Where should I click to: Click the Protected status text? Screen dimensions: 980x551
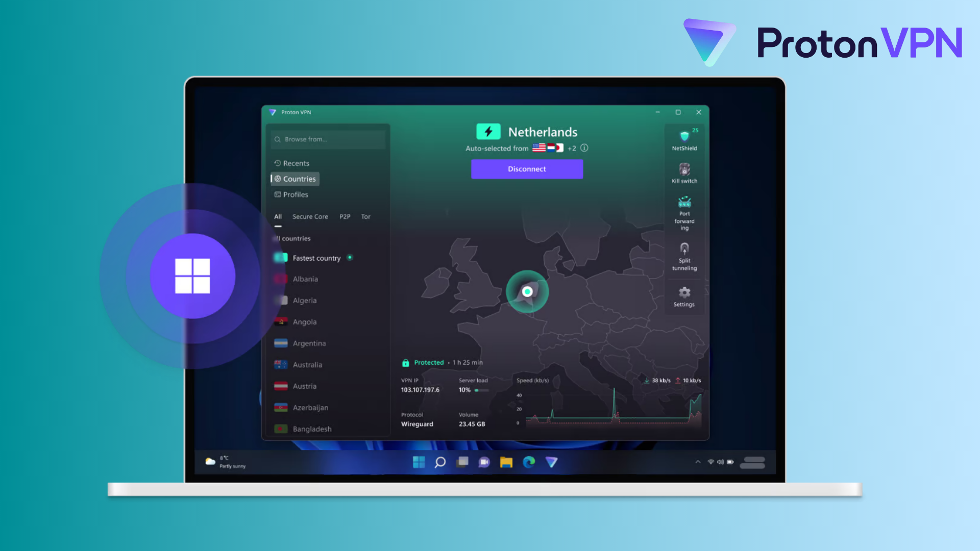(429, 363)
